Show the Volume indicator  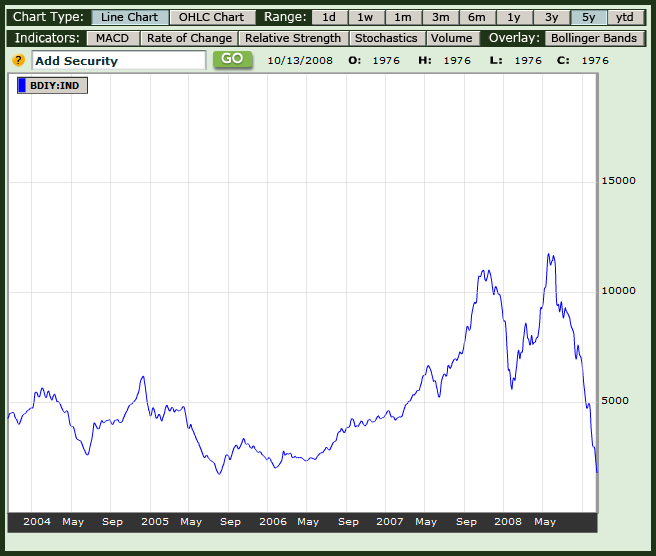click(451, 38)
